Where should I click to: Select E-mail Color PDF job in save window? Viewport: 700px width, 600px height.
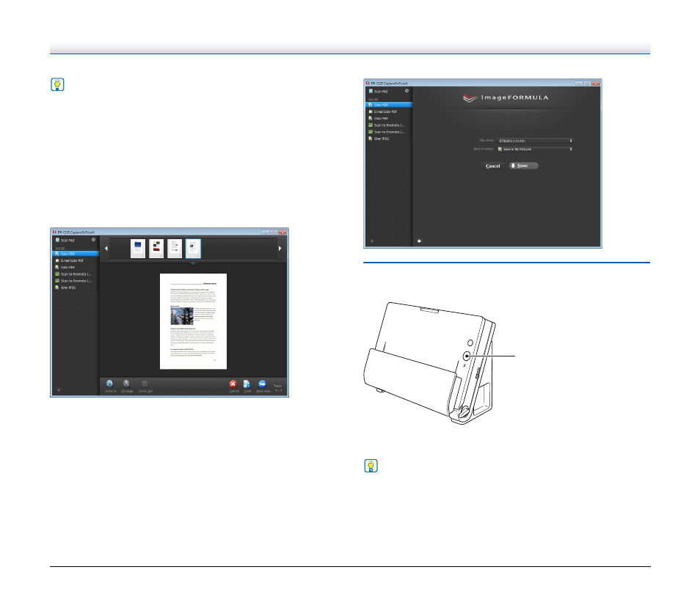pyautogui.click(x=389, y=111)
